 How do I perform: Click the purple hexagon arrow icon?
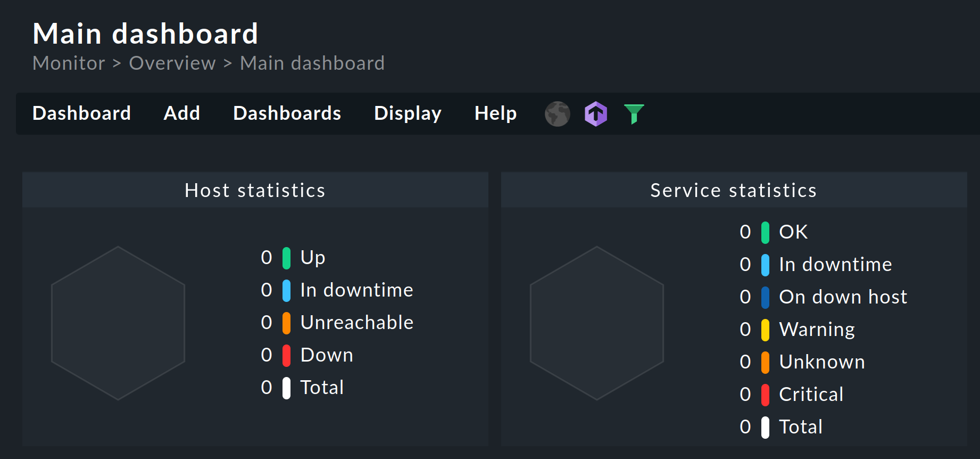[596, 114]
